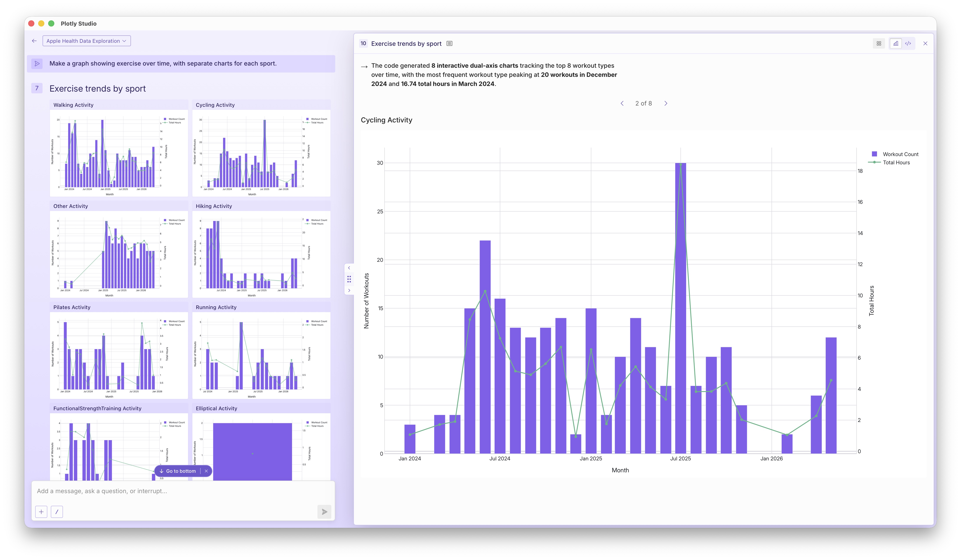Switch to chart view icon
Image resolution: width=961 pixels, height=560 pixels.
(x=896, y=43)
